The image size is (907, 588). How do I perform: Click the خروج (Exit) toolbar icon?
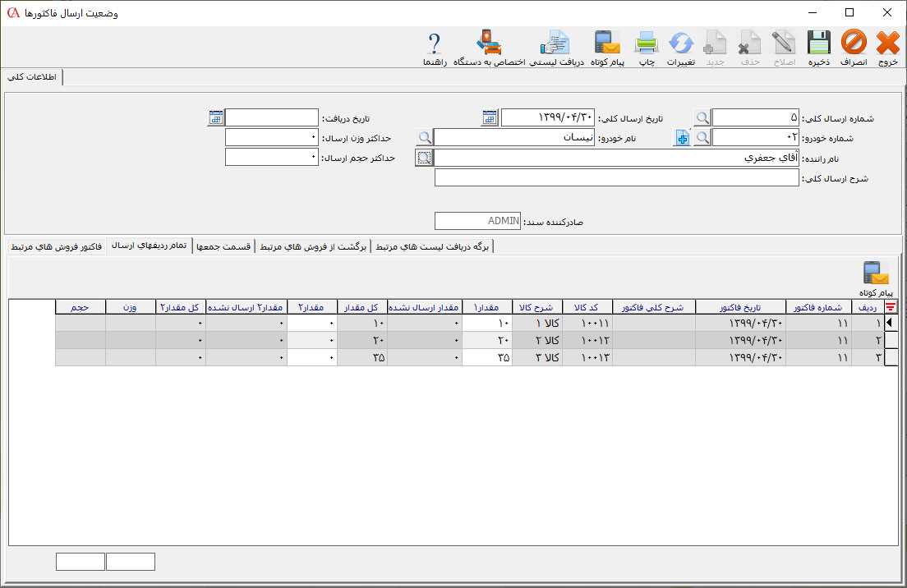pyautogui.click(x=888, y=47)
